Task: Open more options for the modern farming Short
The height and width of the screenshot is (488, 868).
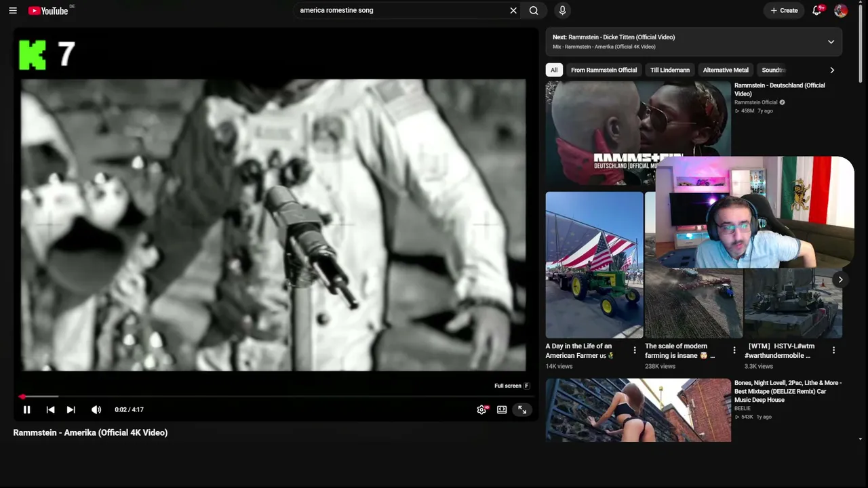Action: point(734,350)
